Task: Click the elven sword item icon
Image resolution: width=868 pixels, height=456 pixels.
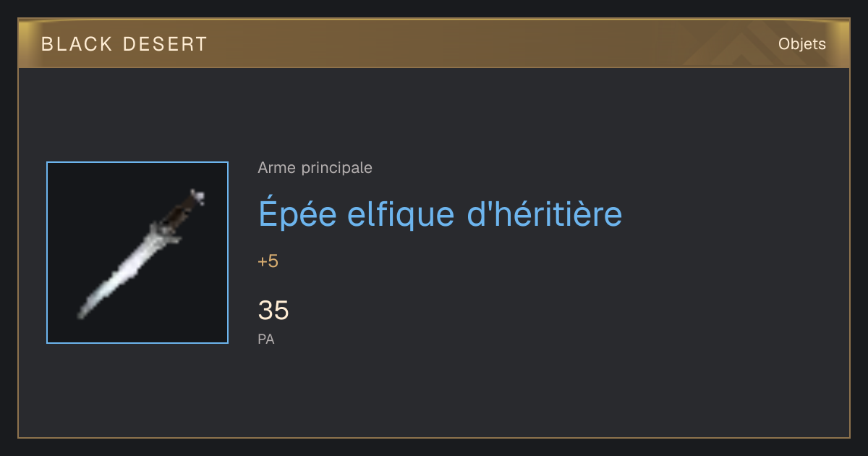Action: coord(137,253)
